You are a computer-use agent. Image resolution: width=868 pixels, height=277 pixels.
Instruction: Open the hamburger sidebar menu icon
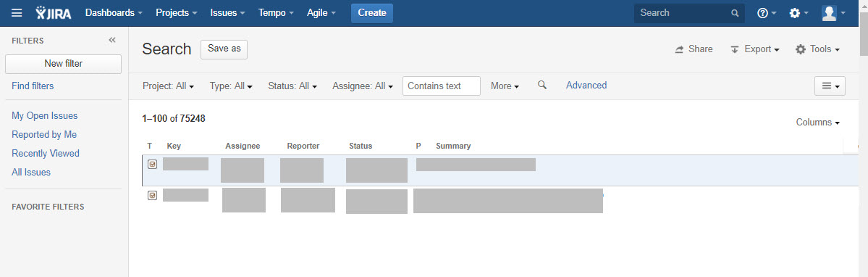pyautogui.click(x=17, y=13)
